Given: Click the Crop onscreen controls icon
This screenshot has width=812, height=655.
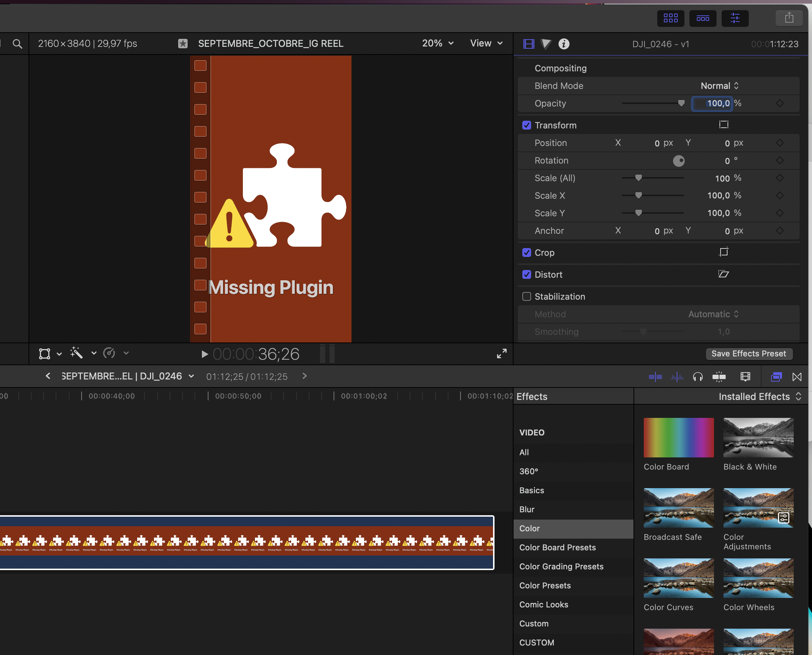Looking at the screenshot, I should pos(723,252).
